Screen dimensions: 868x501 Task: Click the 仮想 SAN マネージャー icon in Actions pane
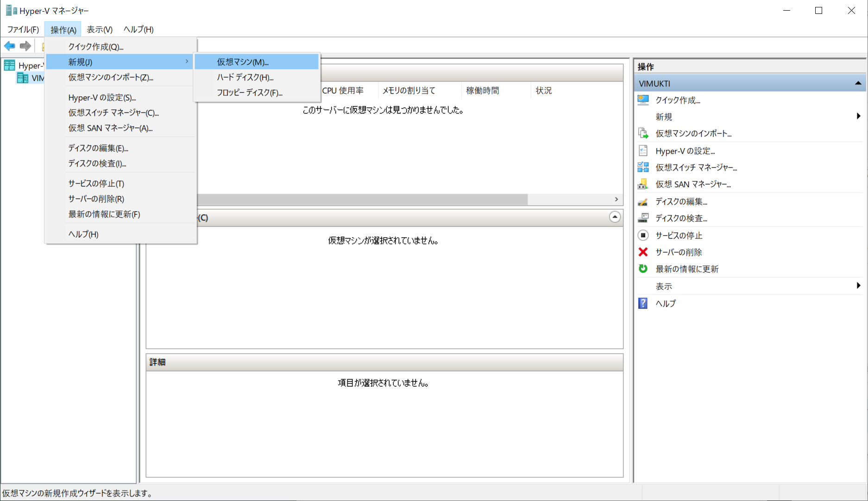[x=643, y=184]
